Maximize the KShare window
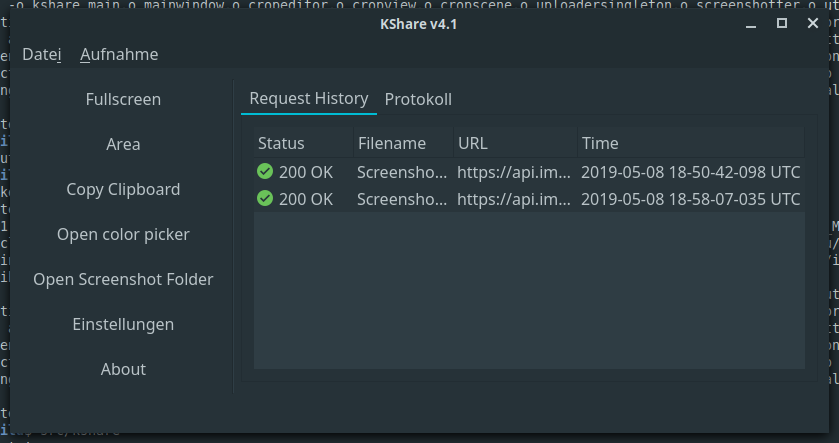The image size is (839, 443). point(782,23)
